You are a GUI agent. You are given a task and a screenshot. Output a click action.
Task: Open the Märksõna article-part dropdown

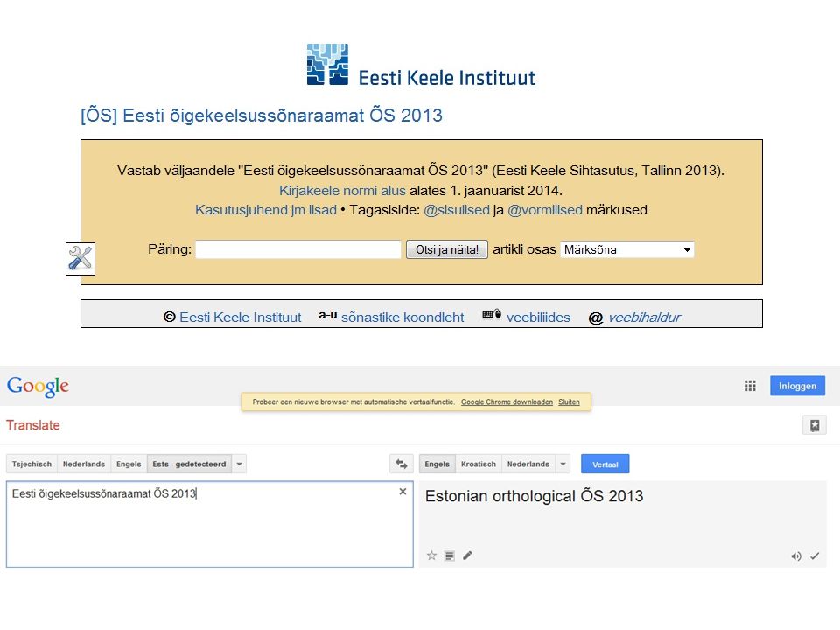[626, 249]
